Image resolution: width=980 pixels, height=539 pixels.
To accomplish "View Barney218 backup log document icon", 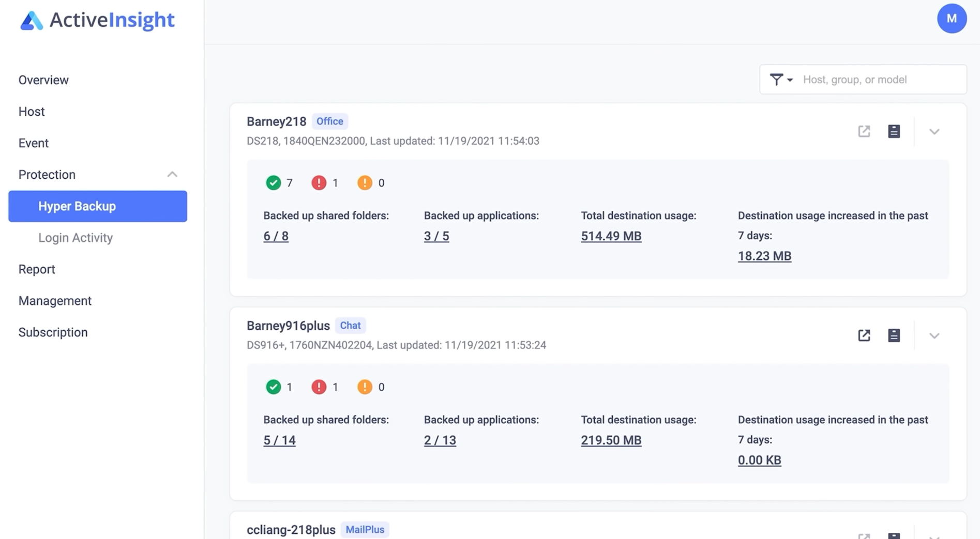I will [x=894, y=131].
